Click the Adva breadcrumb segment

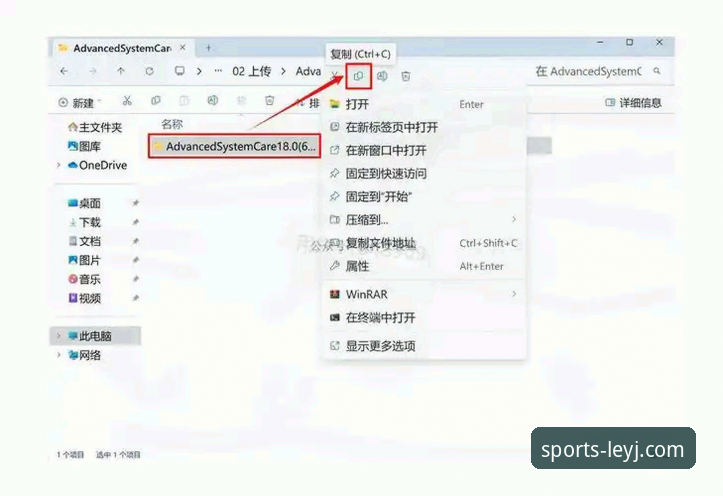pos(308,71)
